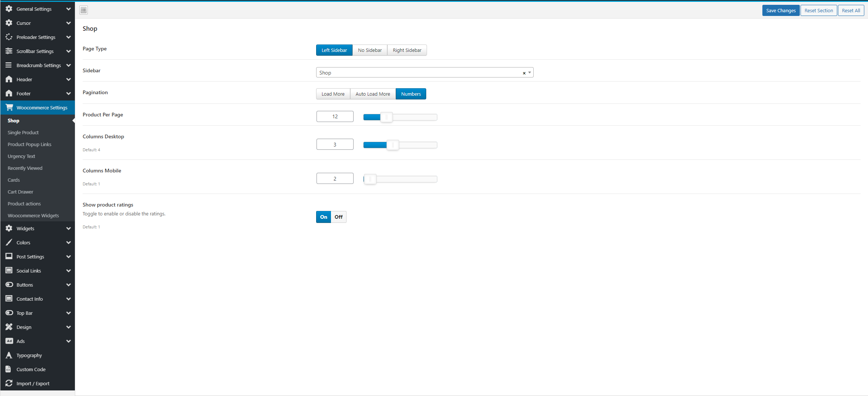
Task: Click the Design tools icon
Action: pos(9,327)
